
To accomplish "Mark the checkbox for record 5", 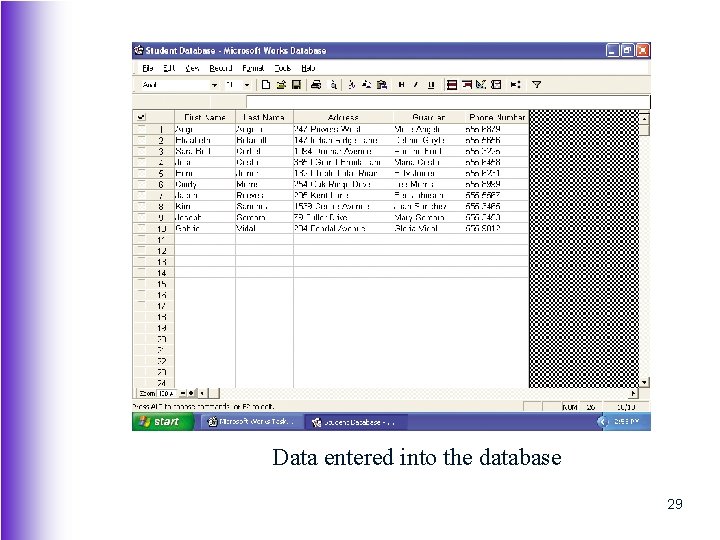I will (141, 173).
